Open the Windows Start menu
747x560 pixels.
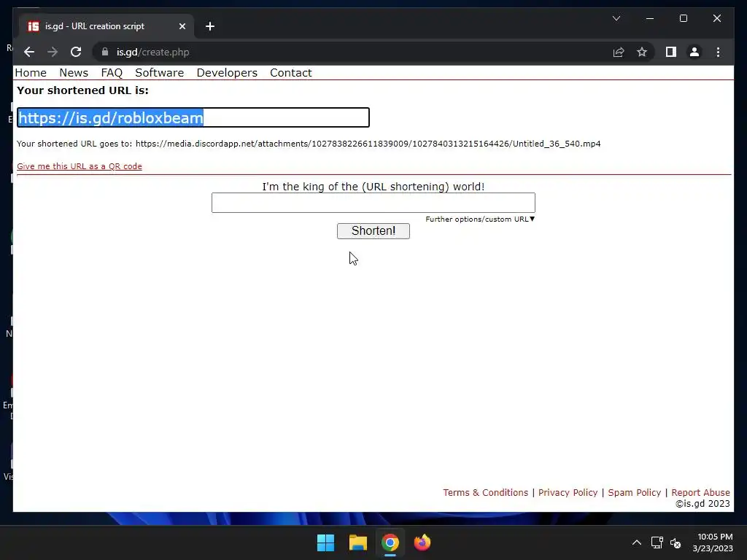326,542
